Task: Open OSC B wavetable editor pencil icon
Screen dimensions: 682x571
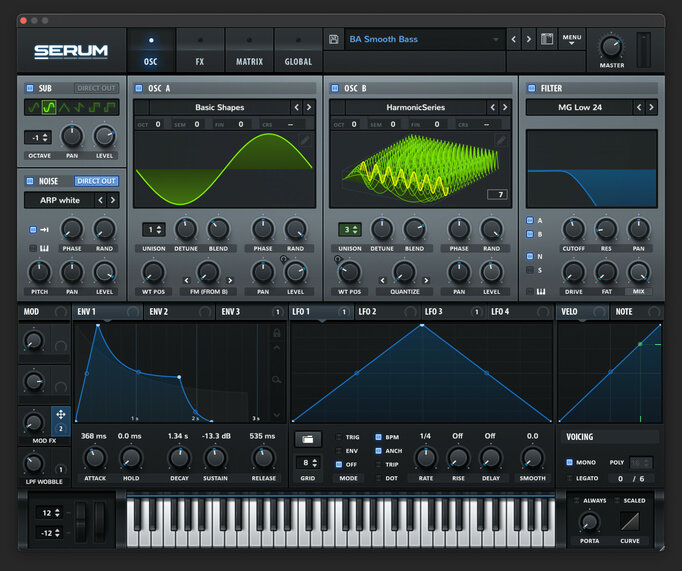Action: pos(501,140)
